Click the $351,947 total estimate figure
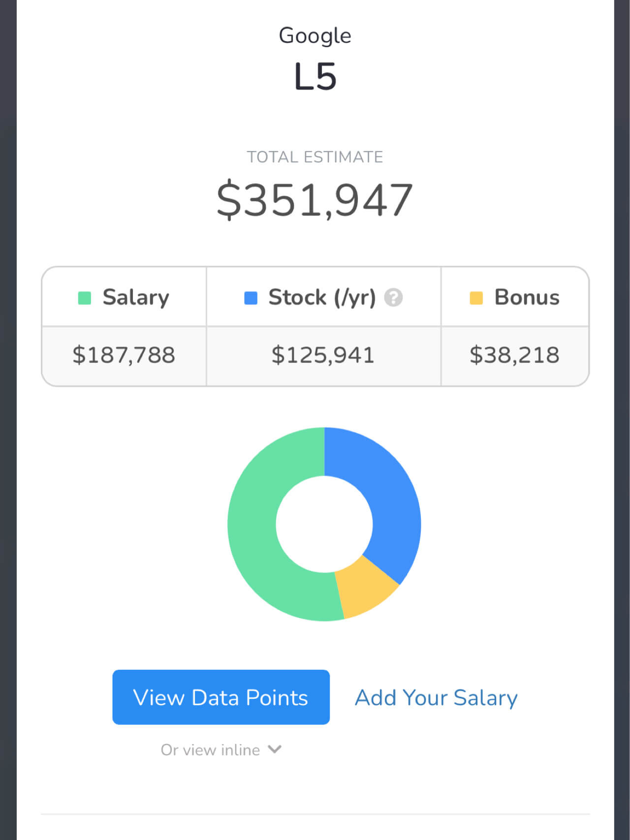Viewport: 630px width, 840px height. 315,200
